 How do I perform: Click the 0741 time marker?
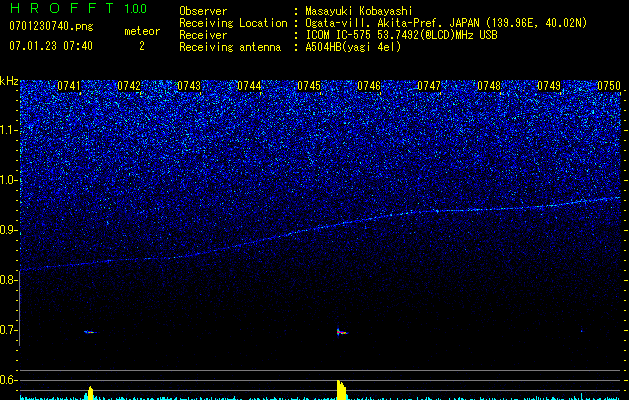(x=69, y=86)
